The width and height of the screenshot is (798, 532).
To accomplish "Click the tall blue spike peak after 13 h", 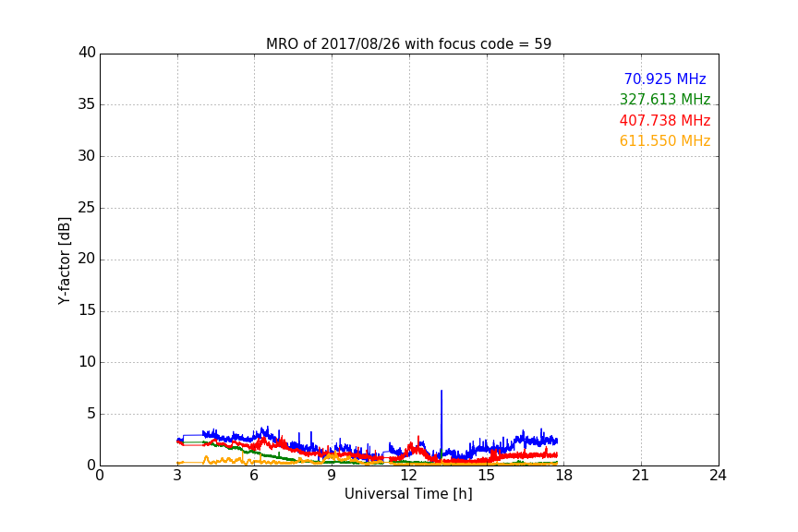I will point(441,391).
